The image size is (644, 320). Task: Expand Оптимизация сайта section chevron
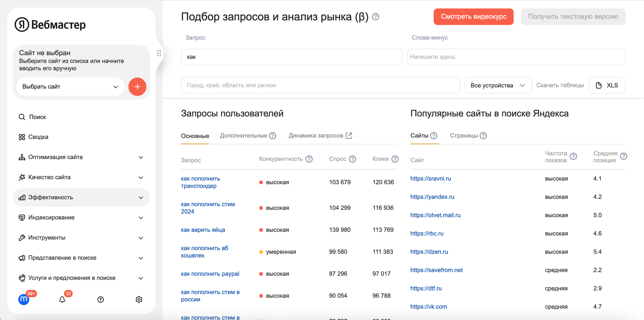(141, 157)
